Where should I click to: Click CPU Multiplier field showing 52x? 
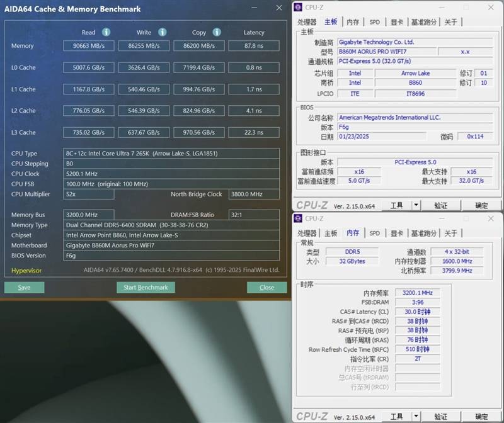(89, 194)
